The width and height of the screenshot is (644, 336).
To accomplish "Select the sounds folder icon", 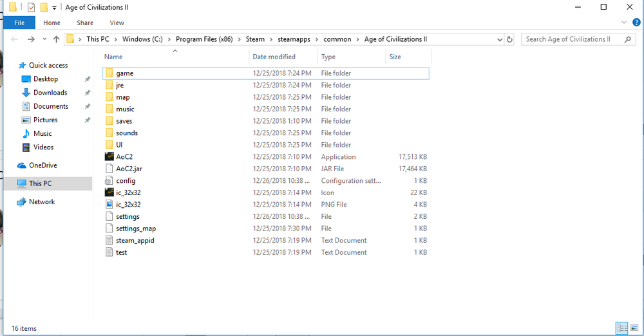I will (x=109, y=133).
